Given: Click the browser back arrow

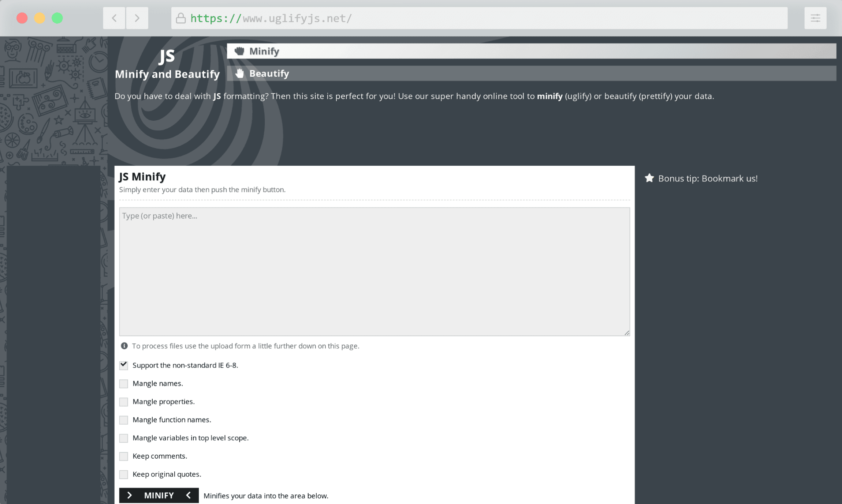Looking at the screenshot, I should (114, 18).
